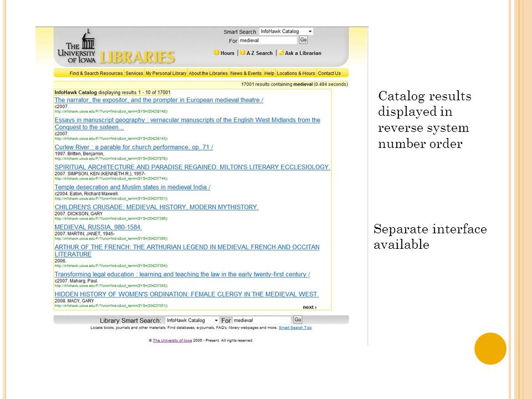
Task: Open Essays in manuscript geography result
Action: point(187,124)
